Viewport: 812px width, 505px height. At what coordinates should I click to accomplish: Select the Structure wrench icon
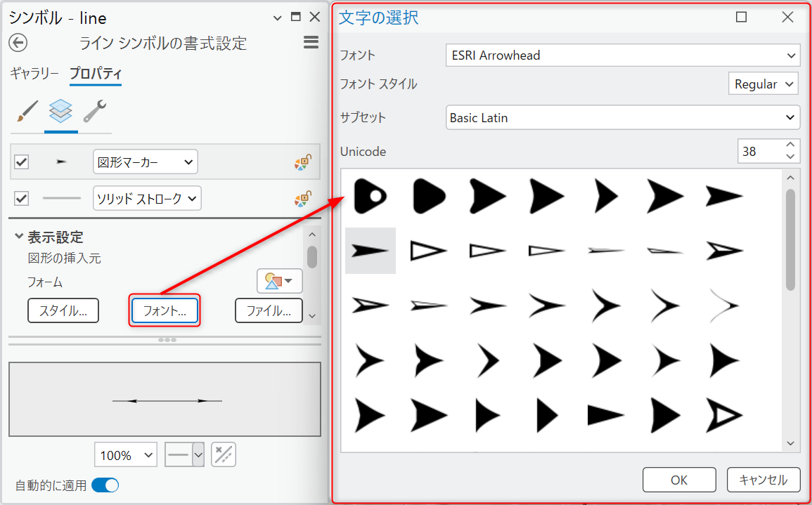coord(94,111)
